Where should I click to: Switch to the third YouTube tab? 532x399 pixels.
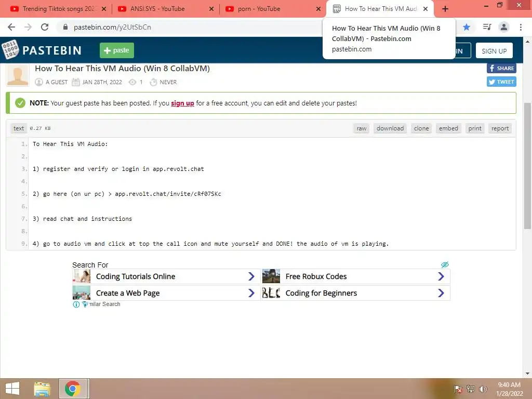coord(272,9)
